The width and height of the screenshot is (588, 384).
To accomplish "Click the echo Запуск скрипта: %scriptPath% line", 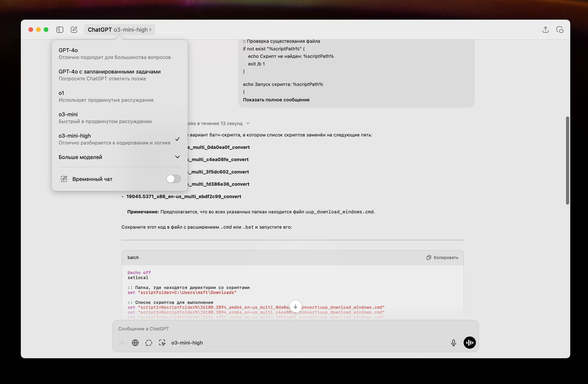I will click(283, 84).
